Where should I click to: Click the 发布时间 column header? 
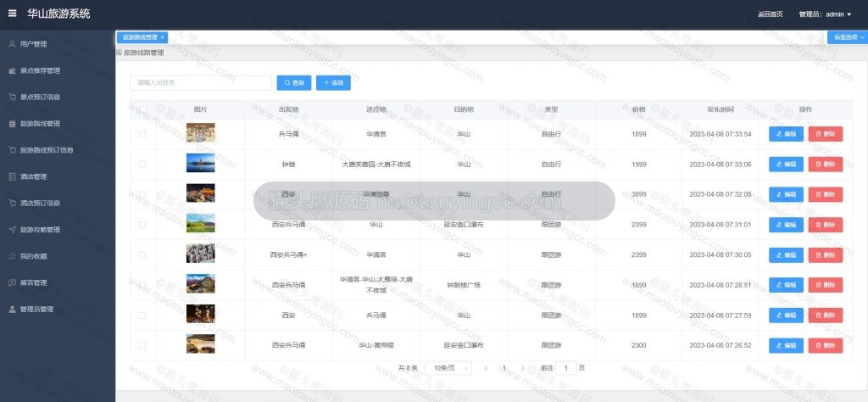[x=721, y=109]
